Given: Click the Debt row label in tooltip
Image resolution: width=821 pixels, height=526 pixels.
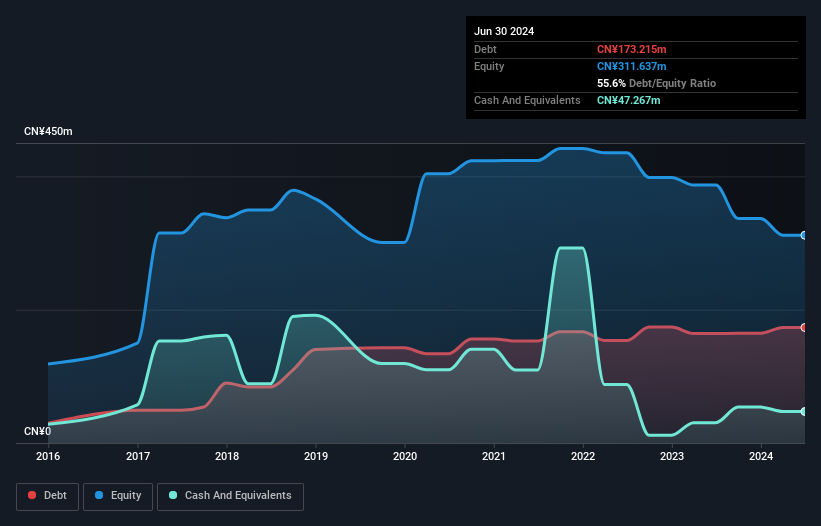Looking at the screenshot, I should pos(485,49).
